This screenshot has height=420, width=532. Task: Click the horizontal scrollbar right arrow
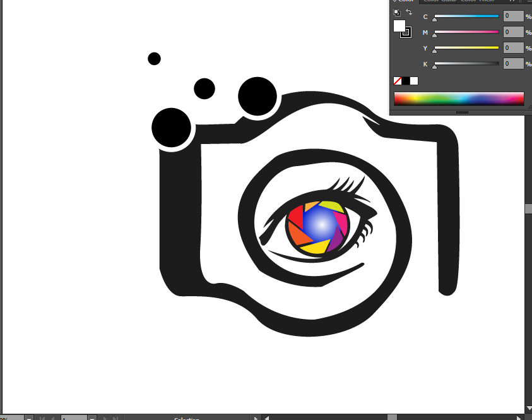point(518,418)
